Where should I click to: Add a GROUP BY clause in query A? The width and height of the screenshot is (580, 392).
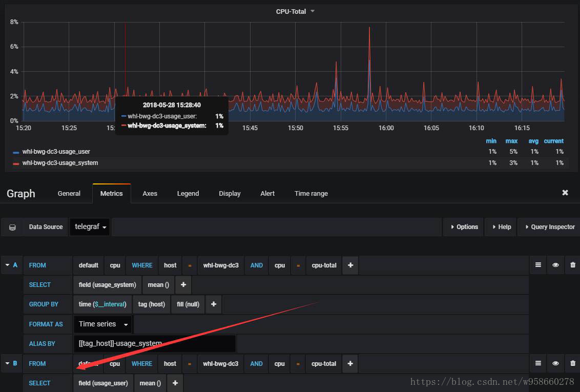[214, 304]
